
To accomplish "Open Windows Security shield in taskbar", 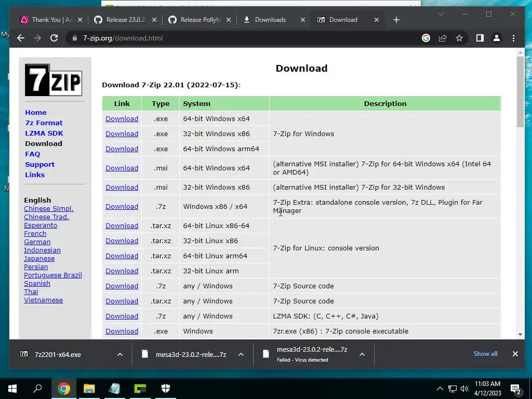I will (166, 389).
